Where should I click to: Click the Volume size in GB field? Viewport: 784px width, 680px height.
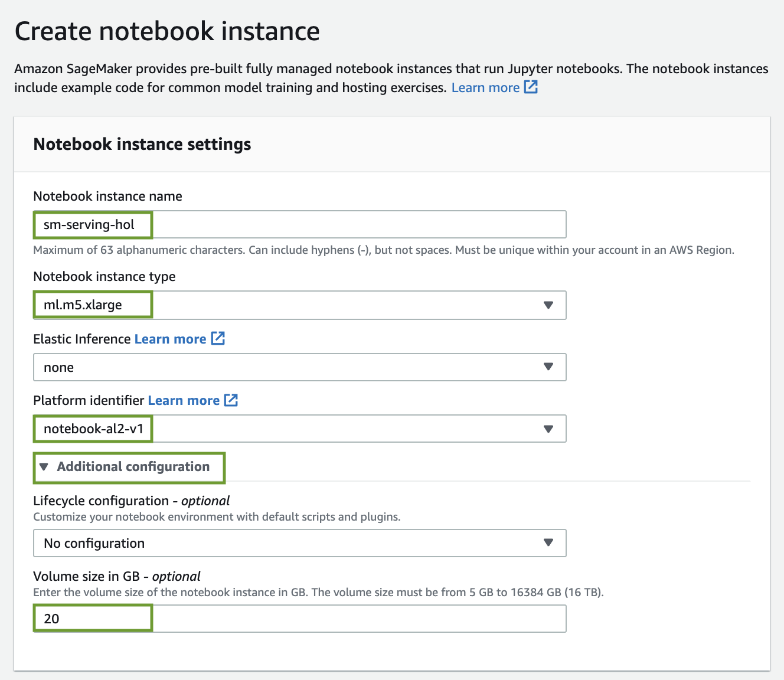[x=300, y=619]
